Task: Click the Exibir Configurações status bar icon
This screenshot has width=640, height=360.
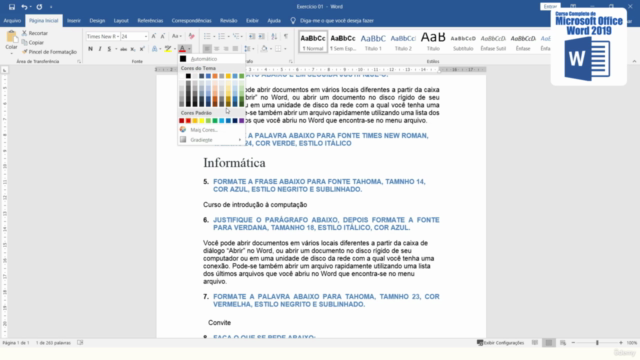Action: click(480, 342)
